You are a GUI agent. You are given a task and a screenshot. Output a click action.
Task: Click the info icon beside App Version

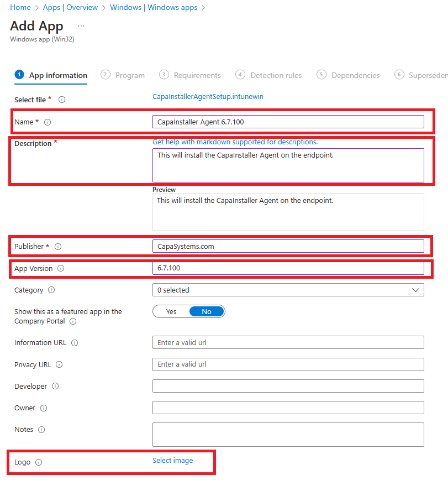point(61,268)
